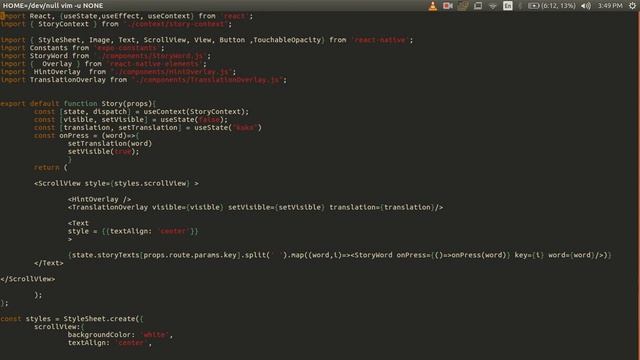Viewport: 640px width, 360px height.
Task: Click the closing '</ScrollView>' tag
Action: [28, 279]
